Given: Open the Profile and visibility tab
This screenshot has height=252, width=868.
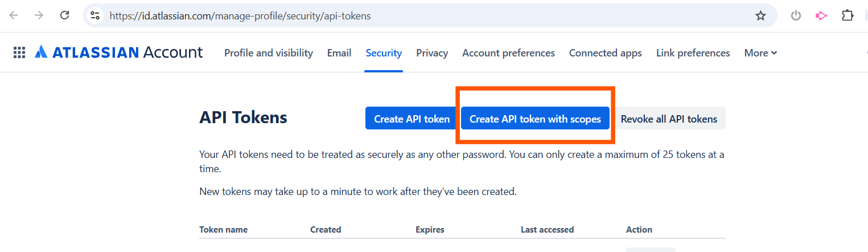Looking at the screenshot, I should coord(269,53).
